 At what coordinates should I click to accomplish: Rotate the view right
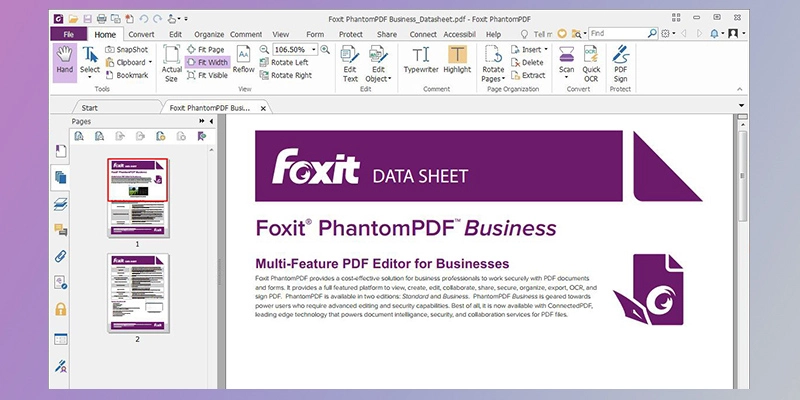click(285, 75)
